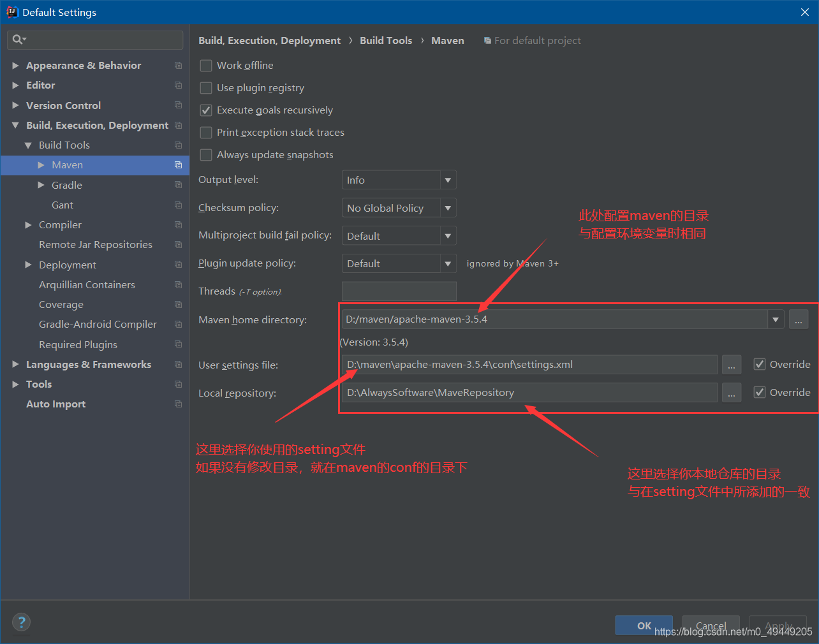Viewport: 819px width, 644px height.
Task: Click the project-level icon beside Gant row
Action: [178, 205]
